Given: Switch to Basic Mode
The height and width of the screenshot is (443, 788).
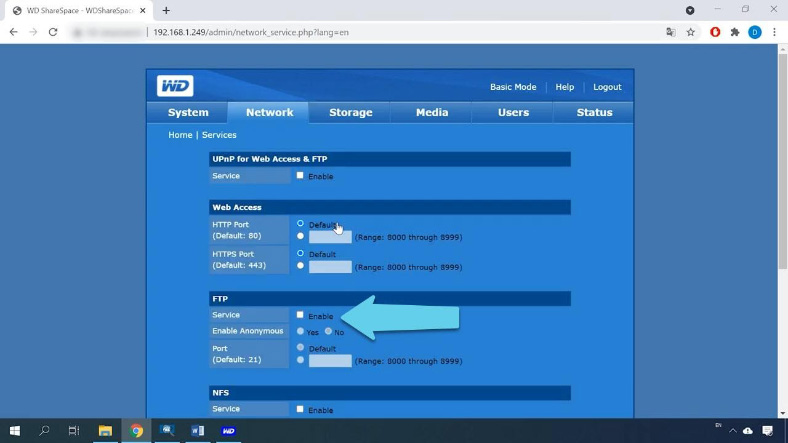Looking at the screenshot, I should (x=513, y=87).
